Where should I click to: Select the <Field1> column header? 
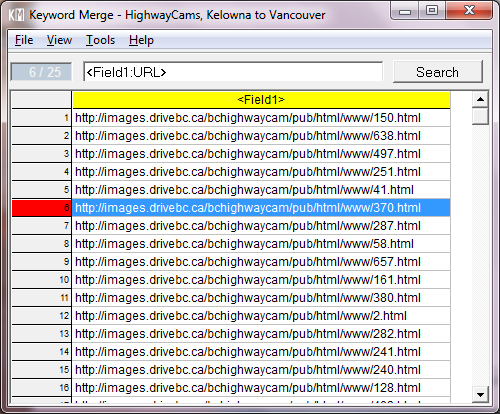(x=261, y=100)
